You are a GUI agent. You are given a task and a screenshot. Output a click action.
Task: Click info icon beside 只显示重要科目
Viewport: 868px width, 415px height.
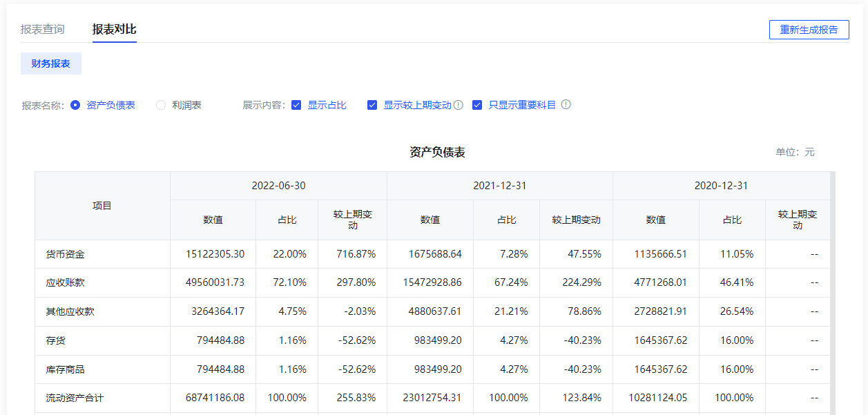[566, 105]
